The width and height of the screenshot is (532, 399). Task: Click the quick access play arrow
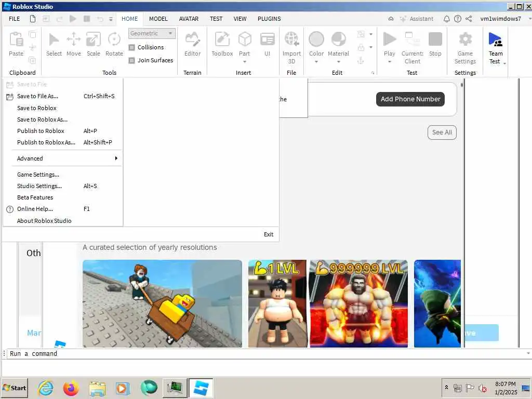pos(73,19)
